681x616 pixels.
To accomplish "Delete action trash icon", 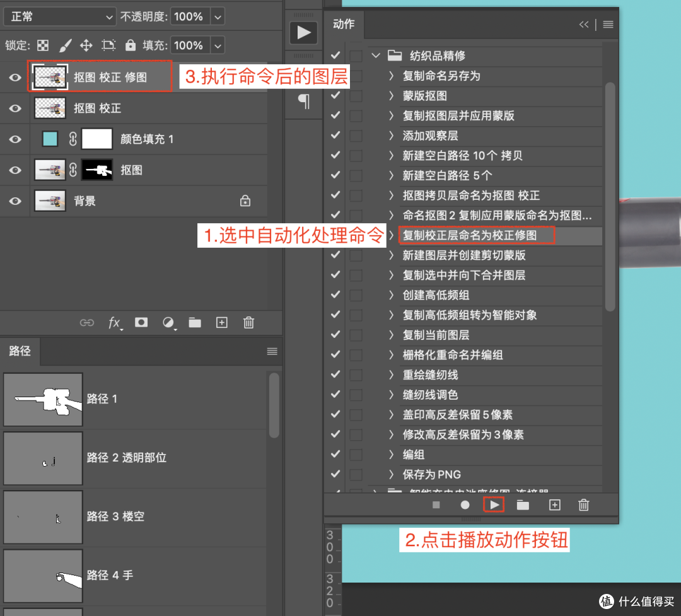I will [x=584, y=505].
